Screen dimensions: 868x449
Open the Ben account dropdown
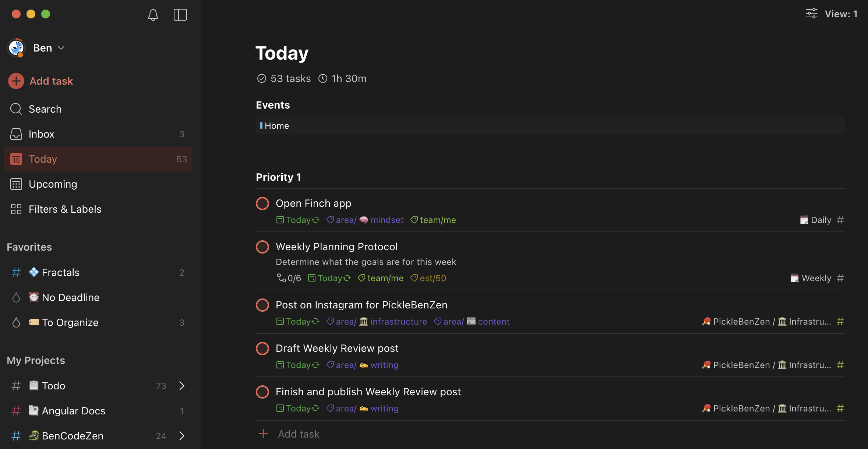point(61,48)
